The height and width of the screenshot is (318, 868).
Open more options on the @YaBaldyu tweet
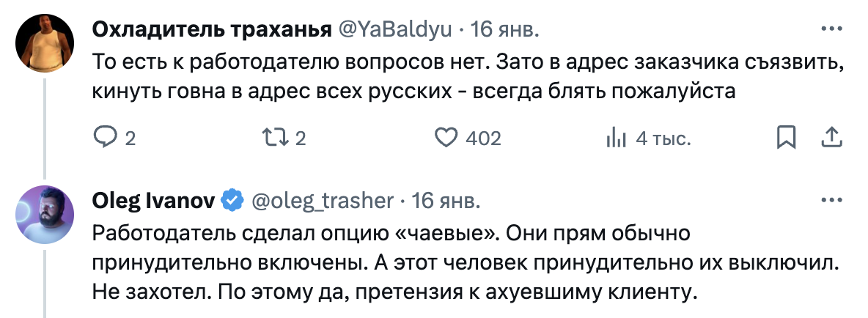coord(831,29)
